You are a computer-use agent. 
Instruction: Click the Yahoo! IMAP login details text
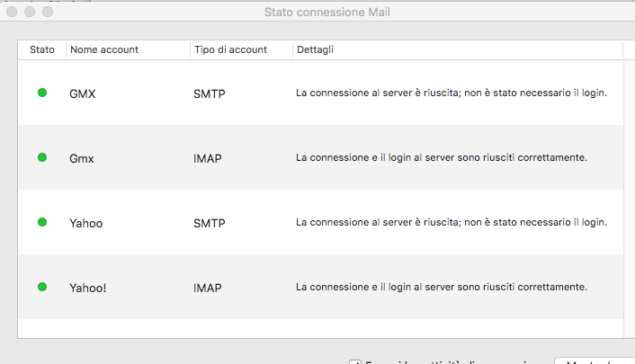coord(441,288)
